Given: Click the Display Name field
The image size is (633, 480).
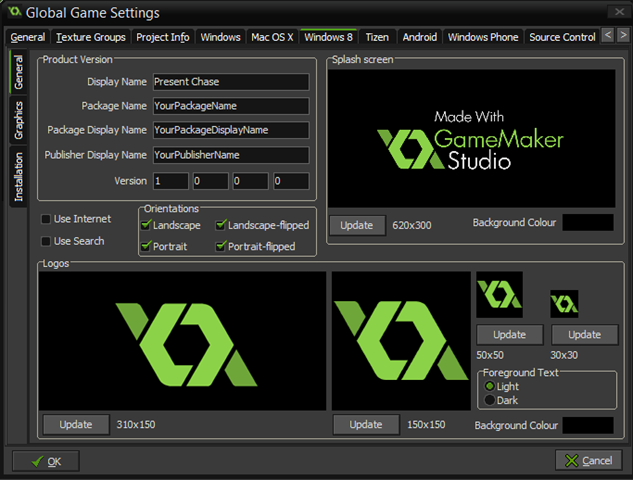Looking at the screenshot, I should coord(231,82).
